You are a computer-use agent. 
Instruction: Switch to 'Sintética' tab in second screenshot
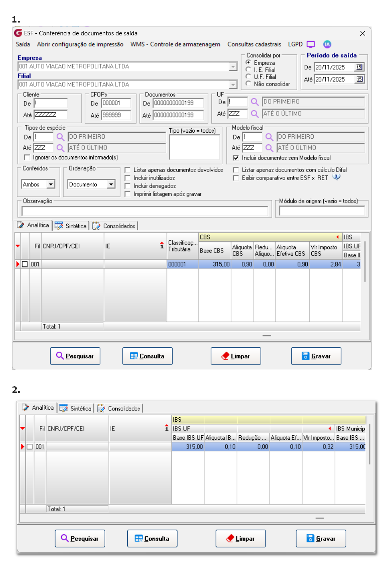76,408
